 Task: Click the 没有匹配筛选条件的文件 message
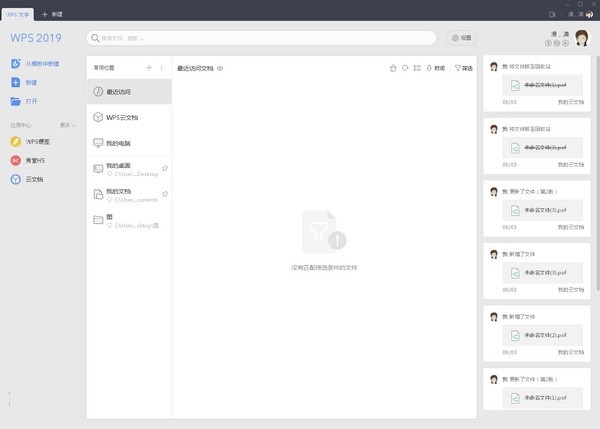[324, 268]
